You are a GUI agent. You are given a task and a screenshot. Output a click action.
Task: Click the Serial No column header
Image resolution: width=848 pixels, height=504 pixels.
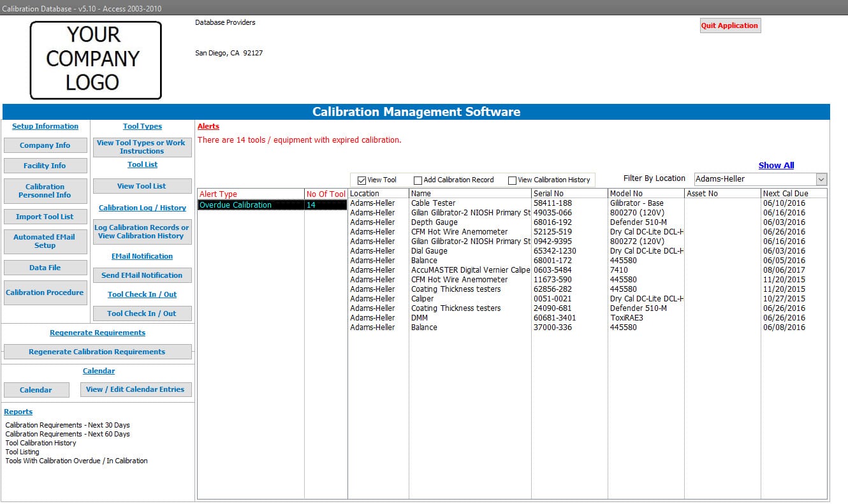[x=569, y=193]
